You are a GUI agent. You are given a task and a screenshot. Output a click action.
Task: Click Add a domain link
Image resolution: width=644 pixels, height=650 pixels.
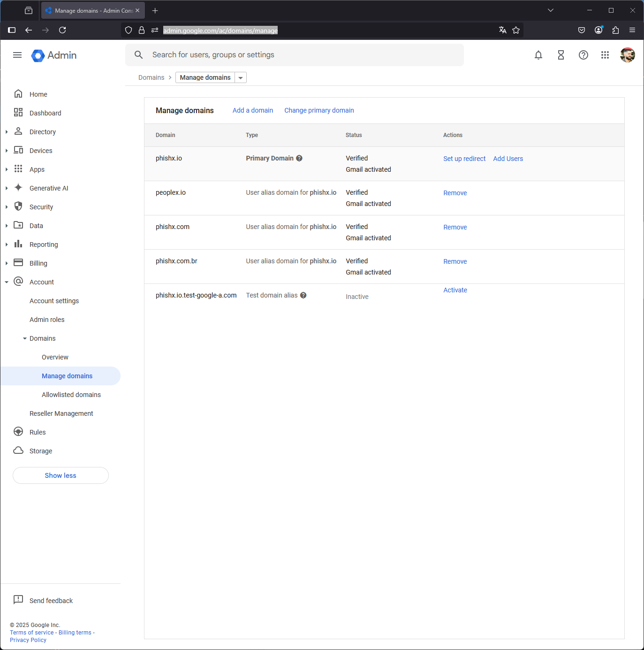(253, 110)
